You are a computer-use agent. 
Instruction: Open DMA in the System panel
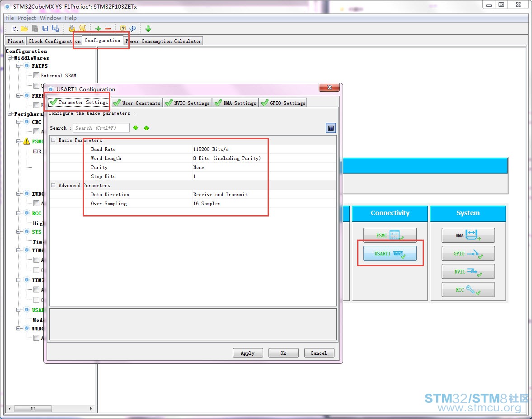[468, 235]
